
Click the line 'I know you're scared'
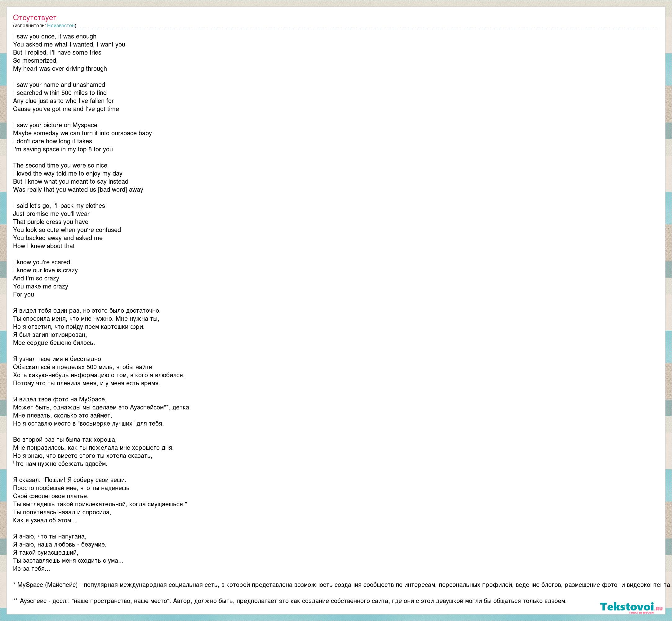pyautogui.click(x=42, y=262)
